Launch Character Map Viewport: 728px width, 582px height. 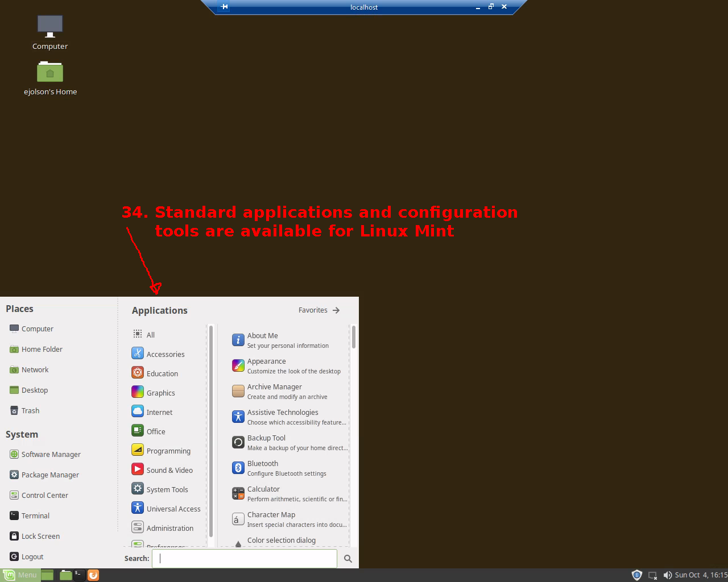coord(289,519)
